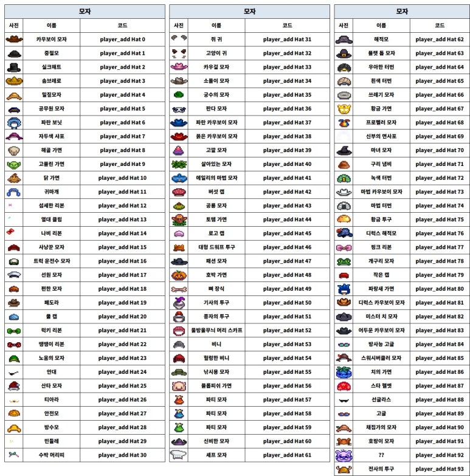Select the pumpkin mask icon, Hat 48
Screen dimensions: 470x476
pyautogui.click(x=179, y=275)
